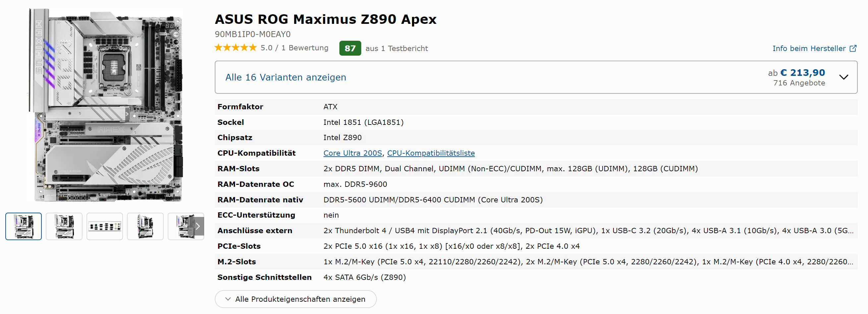Image resolution: width=868 pixels, height=314 pixels.
Task: Select the fourth angled motherboard thumbnail
Action: [145, 227]
